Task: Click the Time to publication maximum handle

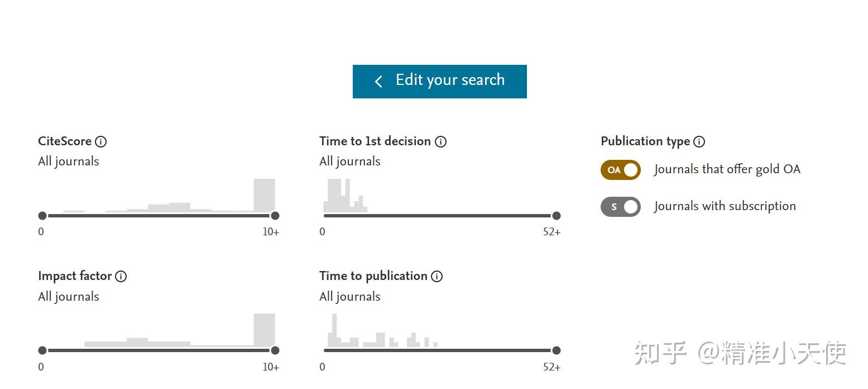Action: click(x=556, y=350)
